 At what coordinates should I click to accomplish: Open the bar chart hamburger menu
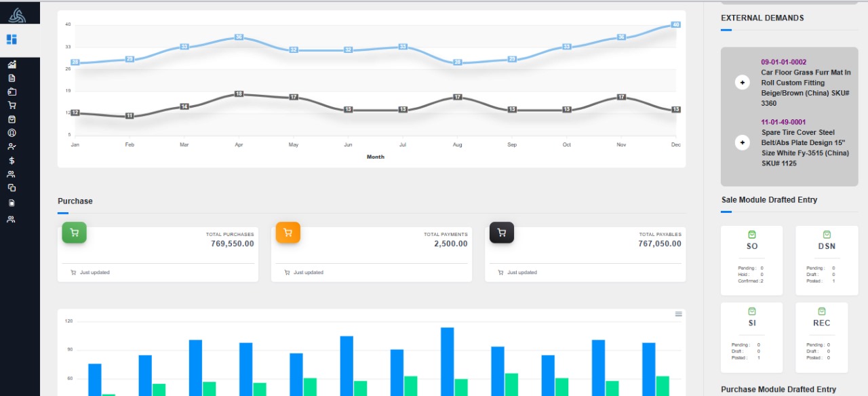678,314
